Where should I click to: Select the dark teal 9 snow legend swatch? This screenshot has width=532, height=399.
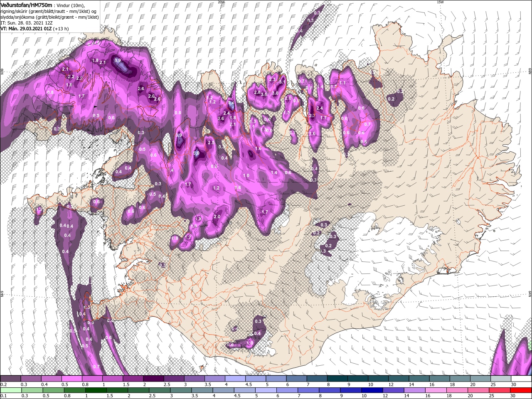358,379
